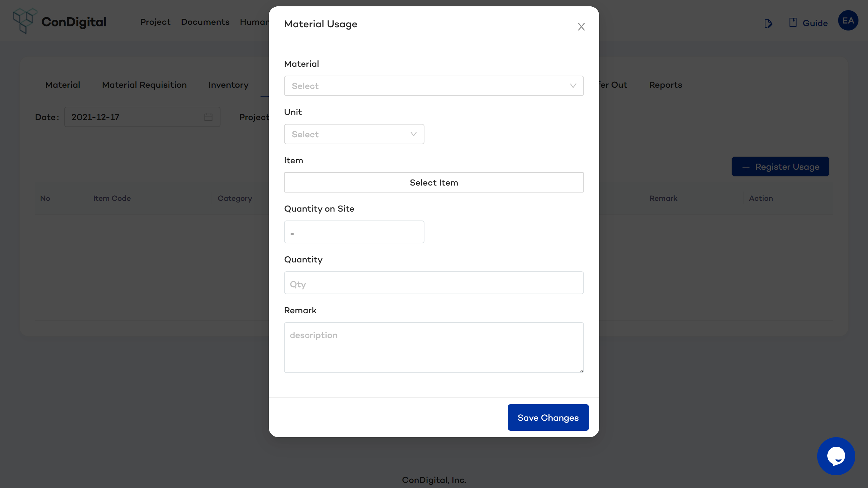The image size is (868, 488).
Task: Click the Remark textarea resize handle
Action: (581, 370)
